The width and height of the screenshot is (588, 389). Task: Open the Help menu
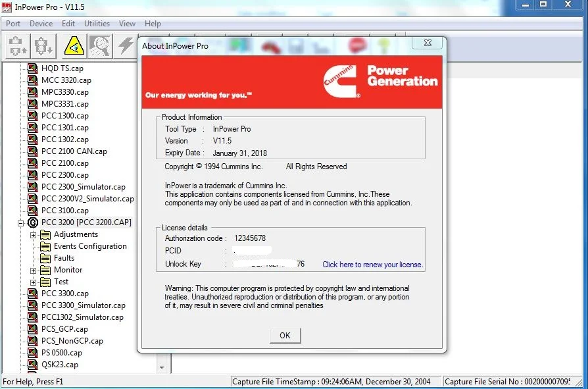click(x=153, y=24)
